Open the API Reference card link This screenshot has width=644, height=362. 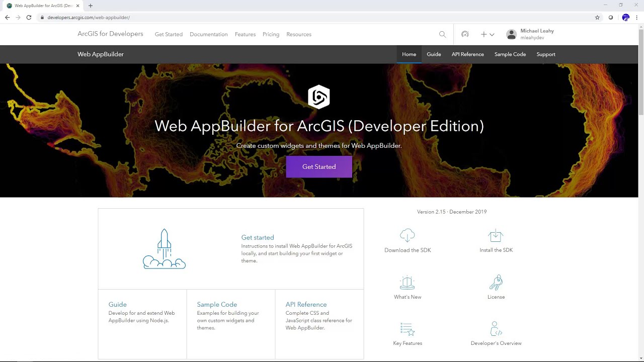click(306, 304)
